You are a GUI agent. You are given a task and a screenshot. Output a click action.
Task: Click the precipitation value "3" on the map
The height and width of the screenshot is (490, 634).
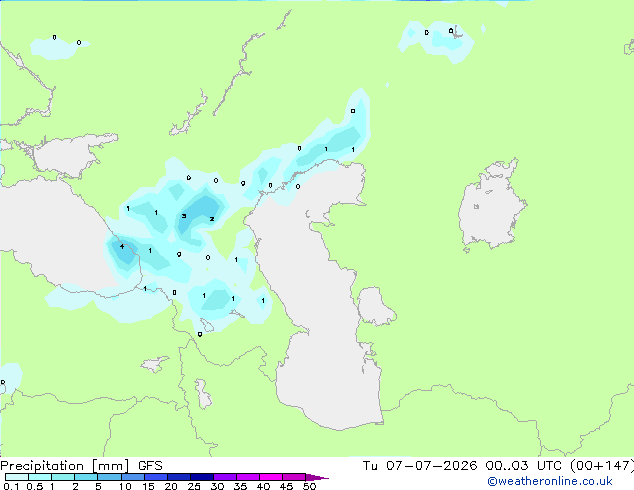click(184, 216)
